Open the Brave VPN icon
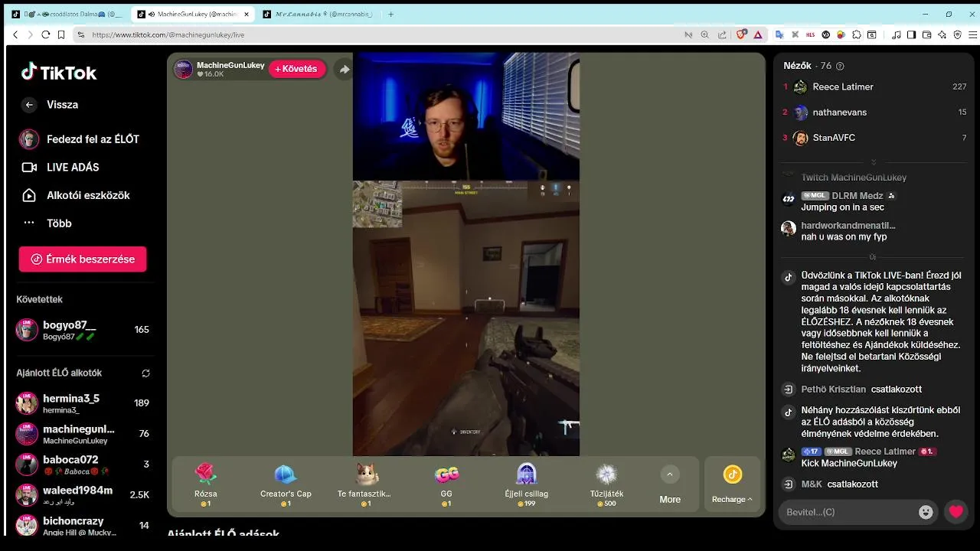The image size is (980, 551). pyautogui.click(x=957, y=35)
